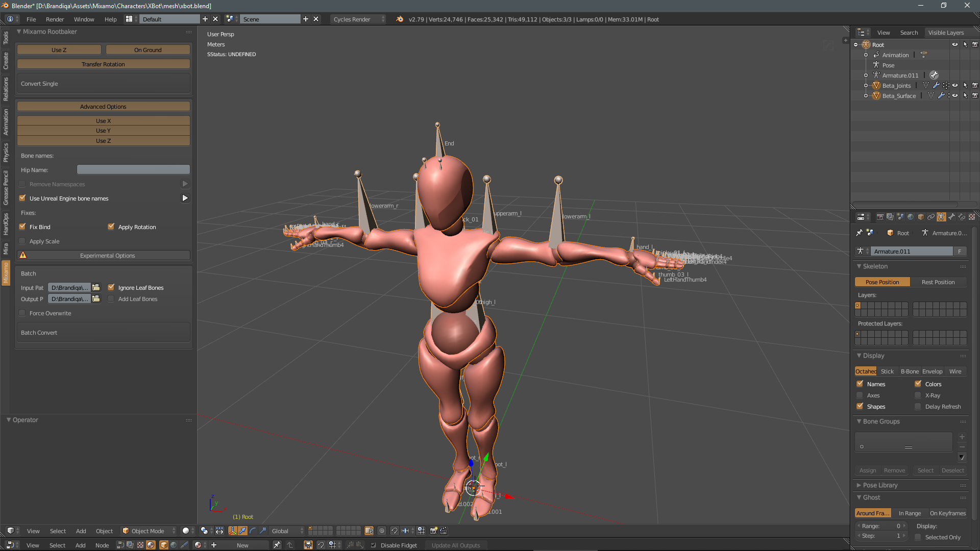The width and height of the screenshot is (980, 551).
Task: Pin the properties editor context
Action: (859, 233)
